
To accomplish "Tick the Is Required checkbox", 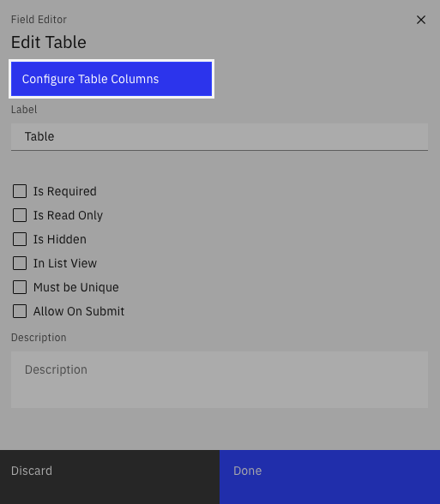I will click(x=20, y=191).
